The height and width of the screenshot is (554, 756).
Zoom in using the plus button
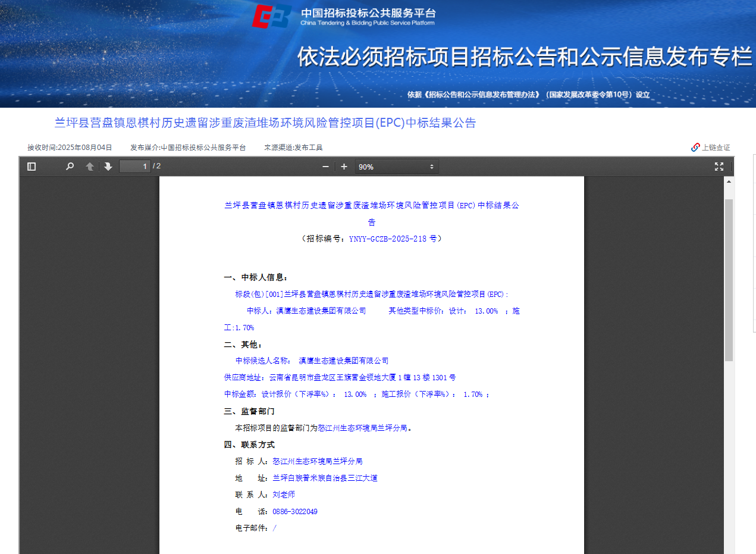tap(344, 167)
